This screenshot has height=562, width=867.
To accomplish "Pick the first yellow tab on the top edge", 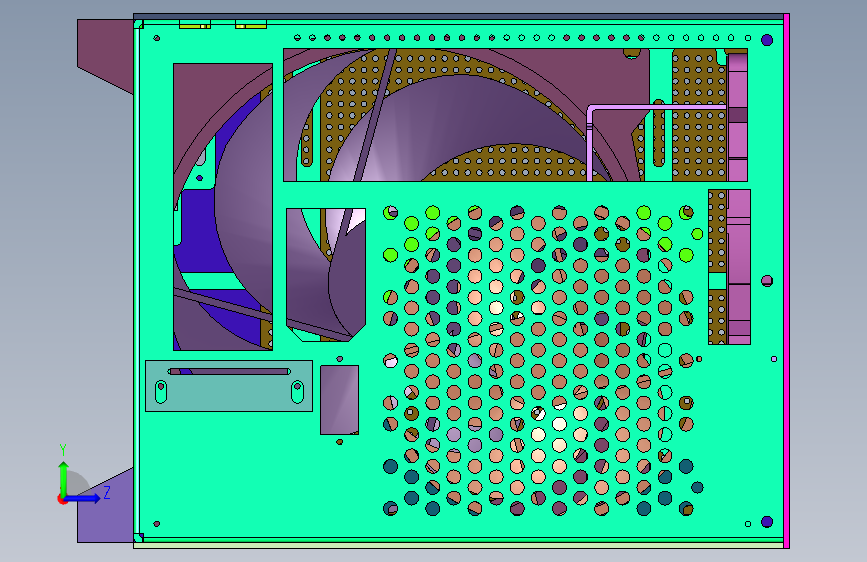I will (x=195, y=25).
